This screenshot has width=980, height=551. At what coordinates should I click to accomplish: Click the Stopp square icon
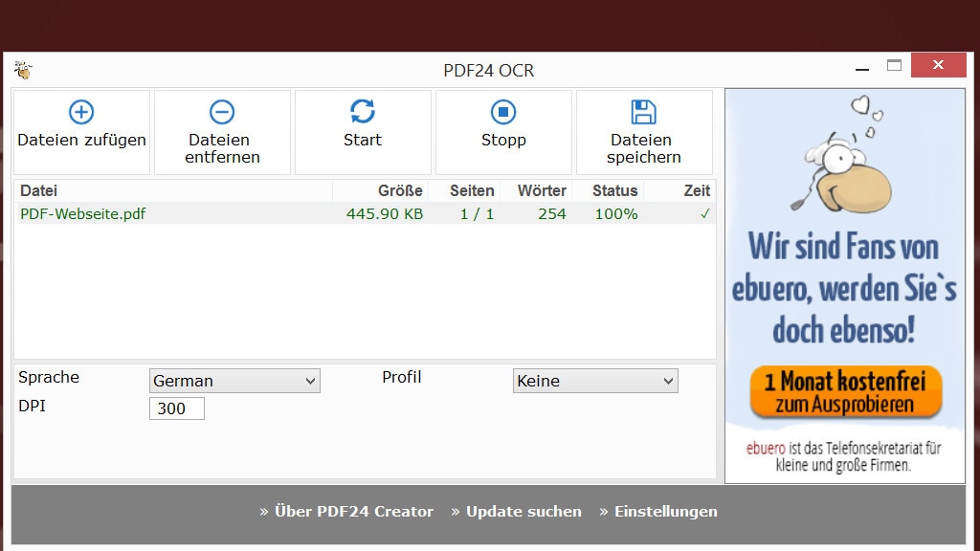click(503, 113)
